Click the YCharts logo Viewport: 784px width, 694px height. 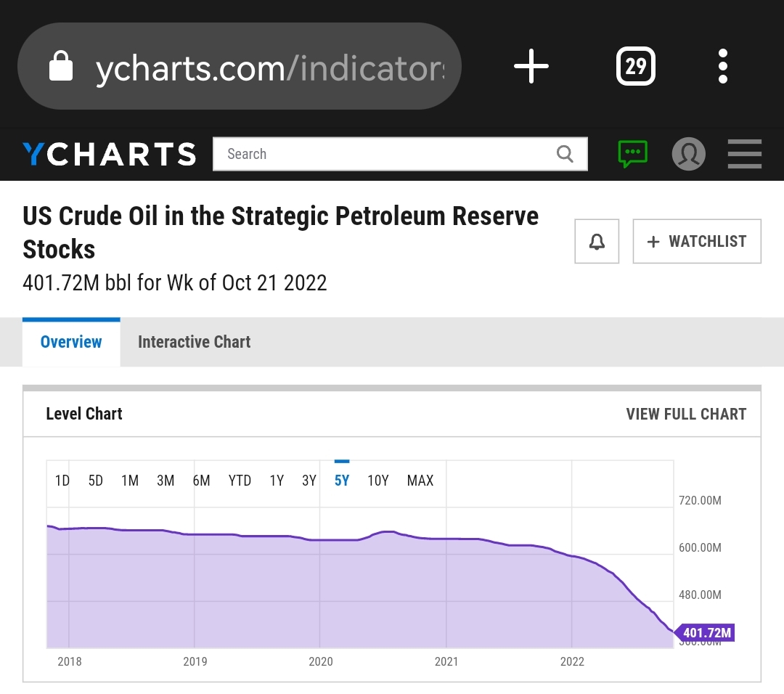click(x=109, y=154)
